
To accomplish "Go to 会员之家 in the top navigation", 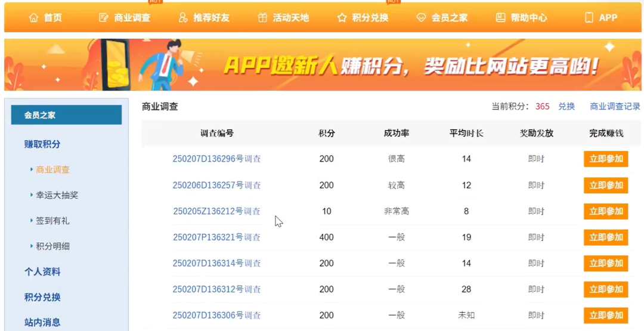I will 450,18.
